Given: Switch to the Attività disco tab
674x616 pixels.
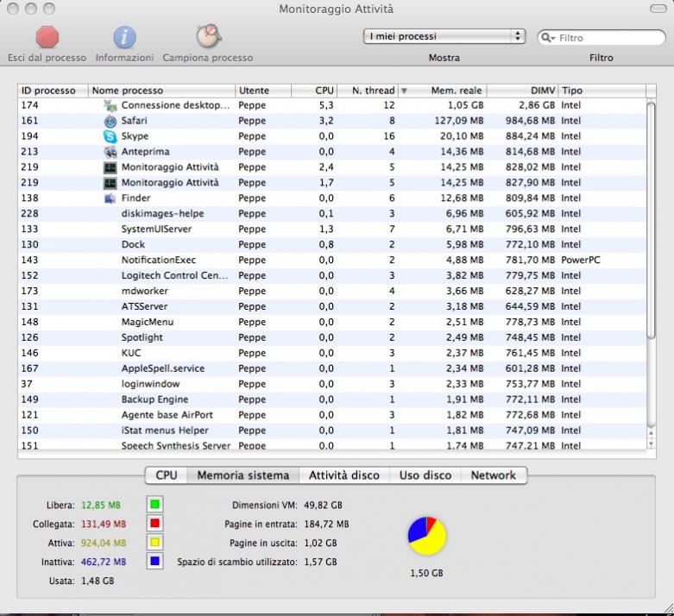Looking at the screenshot, I should click(x=343, y=475).
